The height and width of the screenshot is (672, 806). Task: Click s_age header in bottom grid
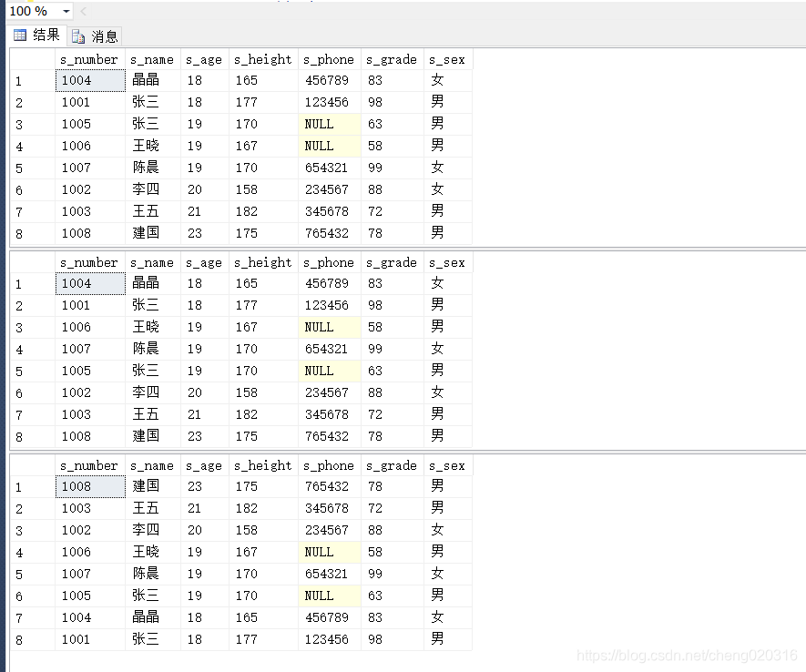click(205, 465)
